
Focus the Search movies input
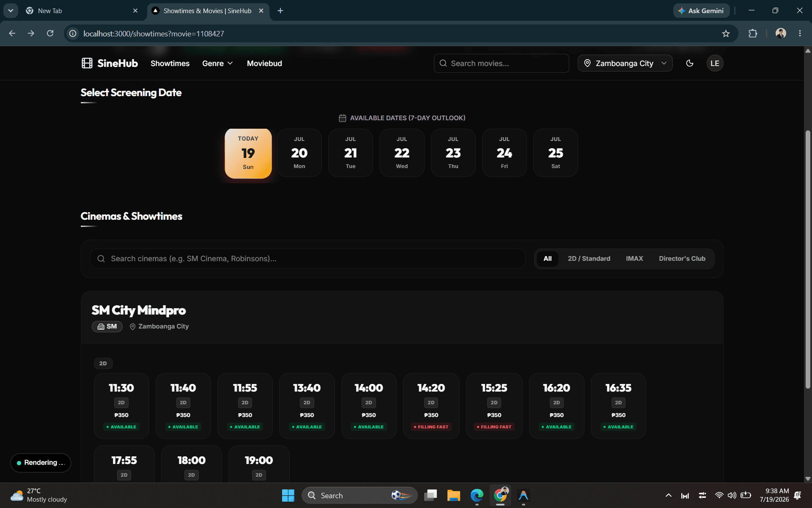pyautogui.click(x=502, y=63)
